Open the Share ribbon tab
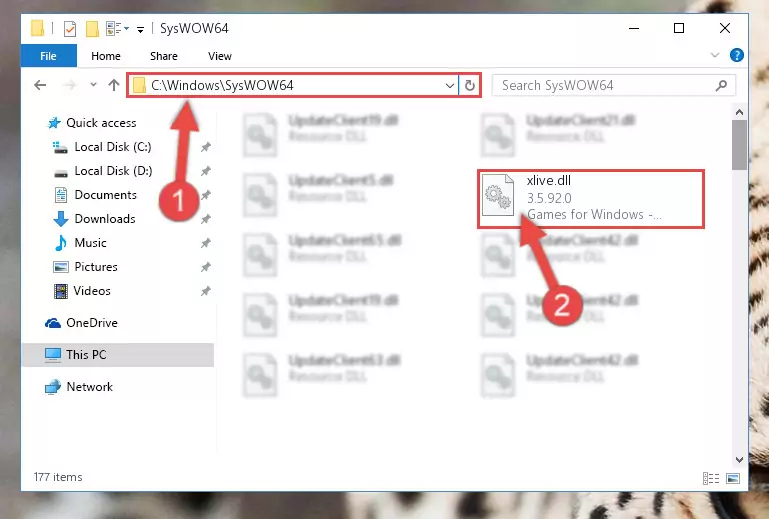 pos(164,56)
